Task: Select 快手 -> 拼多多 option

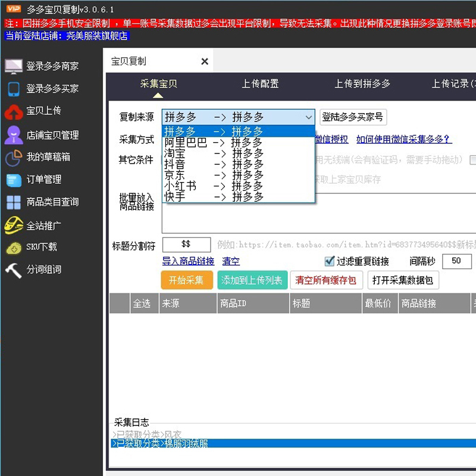Action: [x=239, y=197]
